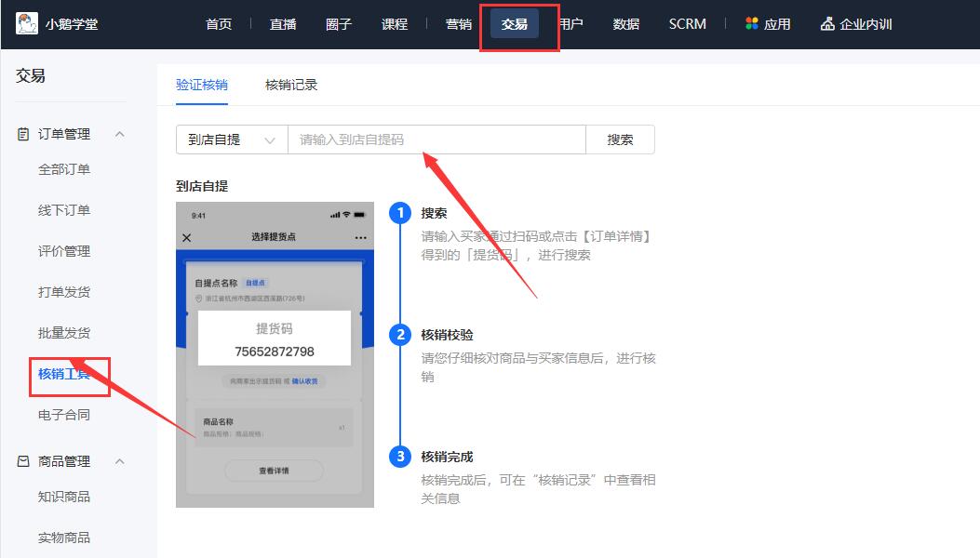980x558 pixels.
Task: Select 电子合同 from the sidebar
Action: point(64,415)
